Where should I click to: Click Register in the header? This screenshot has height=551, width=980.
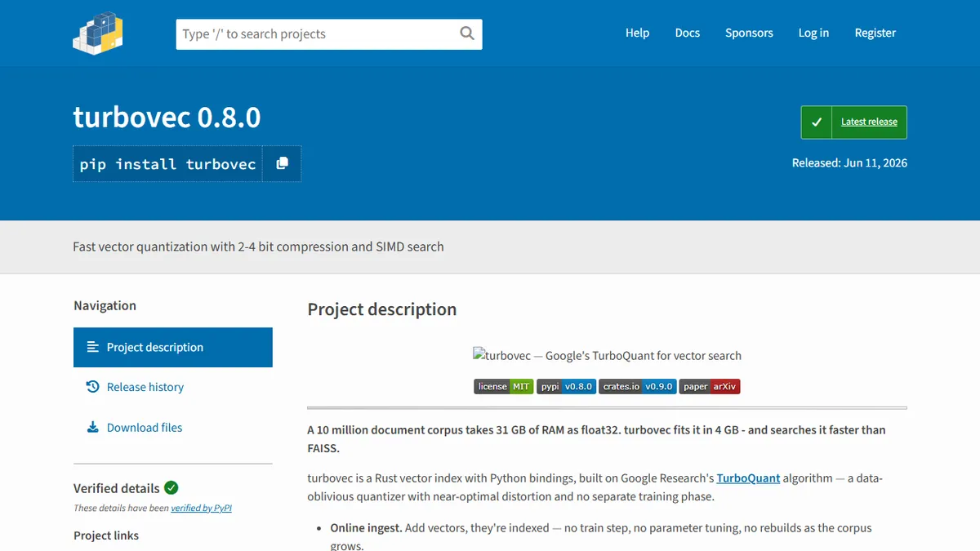point(875,33)
